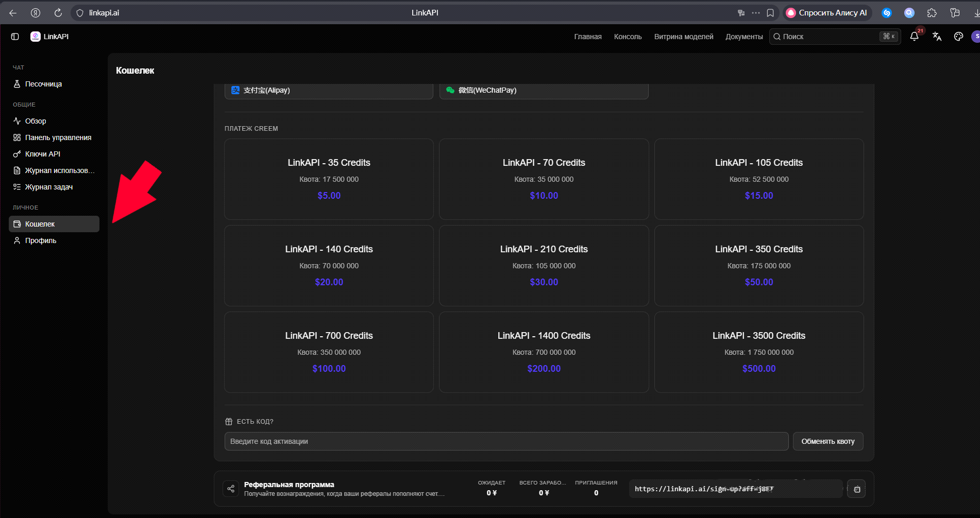Open the browser extensions puzzle icon
This screenshot has width=980, height=518.
click(x=932, y=13)
